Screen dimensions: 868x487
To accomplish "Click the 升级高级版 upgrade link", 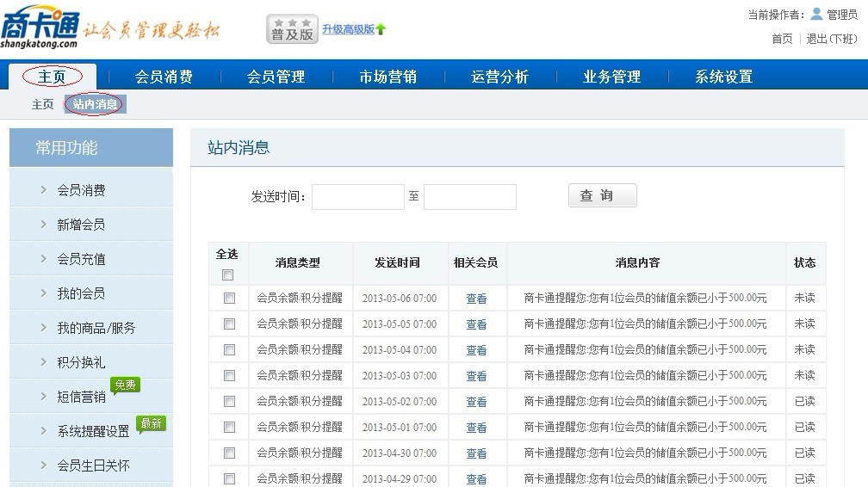I will (x=348, y=29).
